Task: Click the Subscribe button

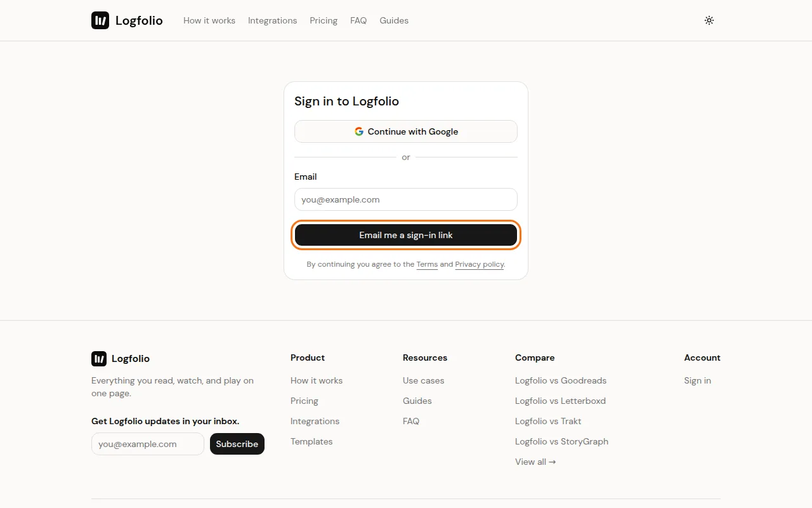Action: [x=237, y=444]
